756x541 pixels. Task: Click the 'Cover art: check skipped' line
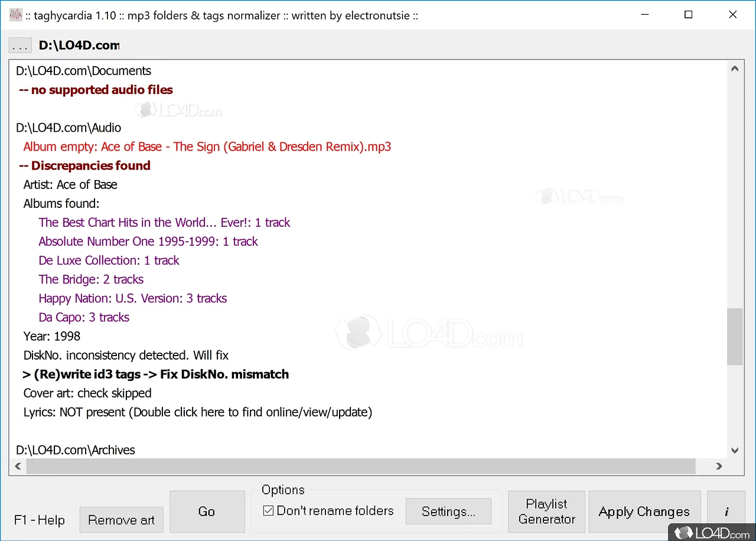coord(87,393)
